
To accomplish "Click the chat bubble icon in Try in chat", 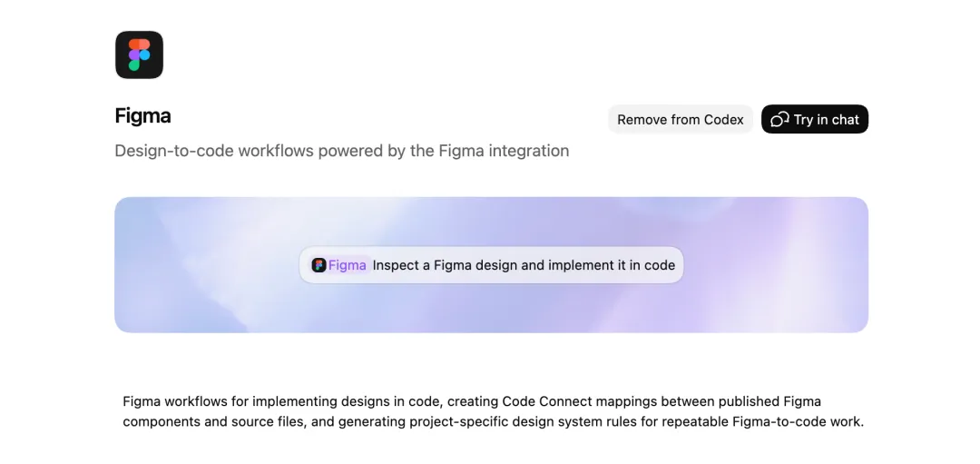I will (779, 120).
